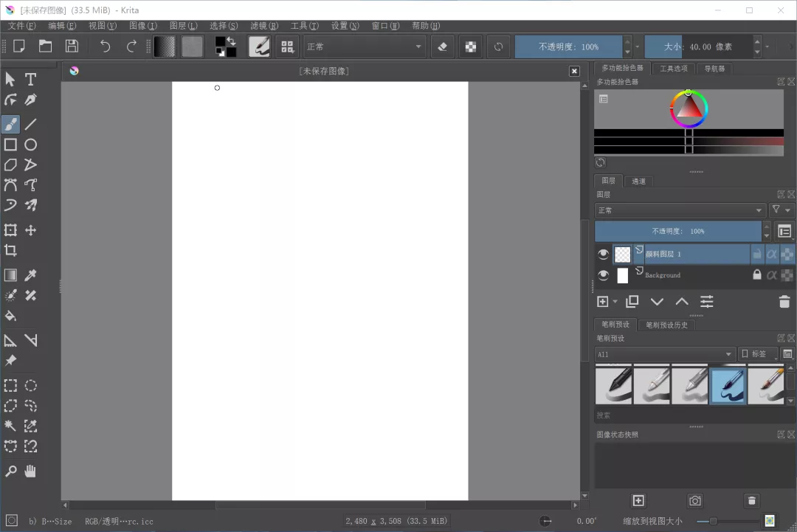The image size is (797, 532).
Task: Delete layer using trash icon
Action: coord(784,302)
